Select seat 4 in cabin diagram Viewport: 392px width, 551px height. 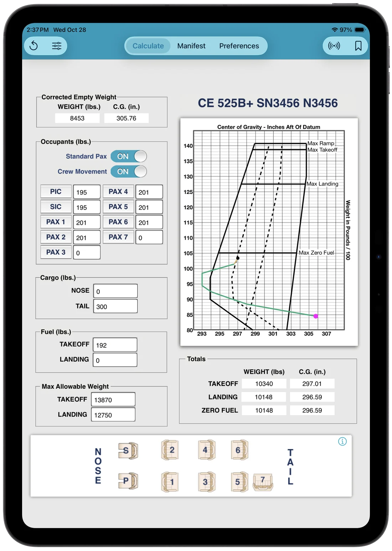207,450
